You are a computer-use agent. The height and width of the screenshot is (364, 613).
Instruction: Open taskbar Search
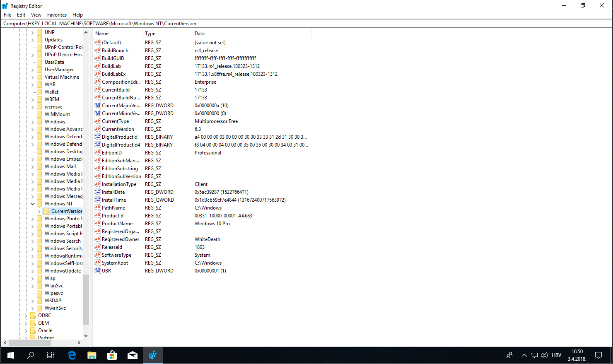31,355
